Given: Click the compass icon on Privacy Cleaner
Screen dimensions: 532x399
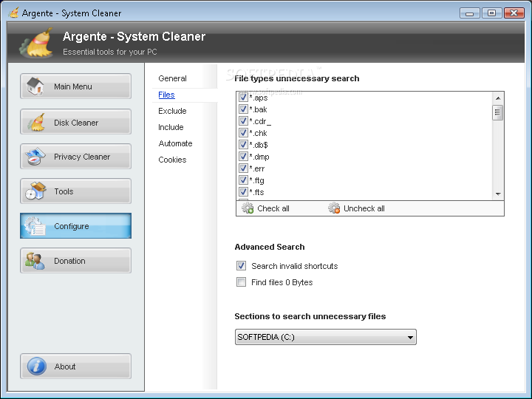Looking at the screenshot, I should click(x=35, y=157).
